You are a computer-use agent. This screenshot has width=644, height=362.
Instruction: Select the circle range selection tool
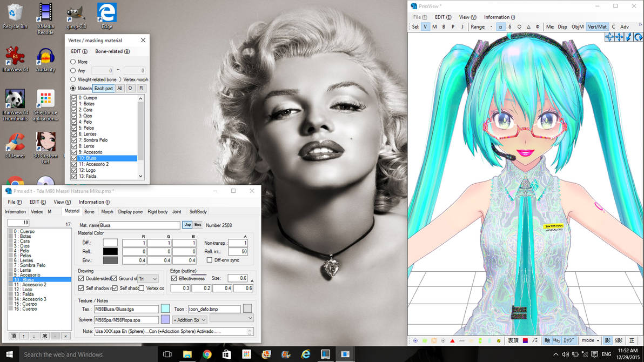519,26
